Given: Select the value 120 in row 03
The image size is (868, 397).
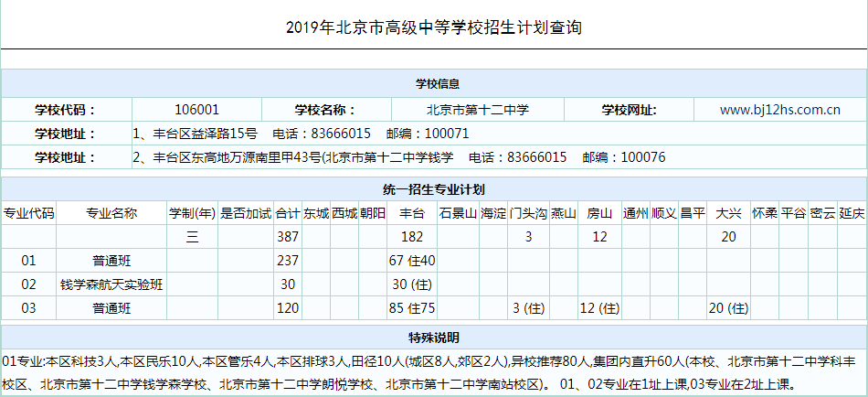Looking at the screenshot, I should 288,308.
